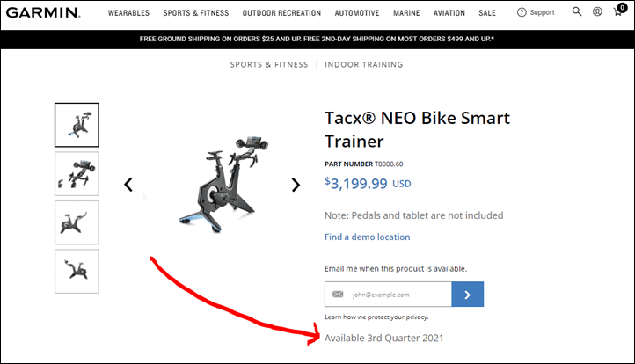The image size is (635, 364).
Task: Click the email address input field
Action: click(x=388, y=295)
